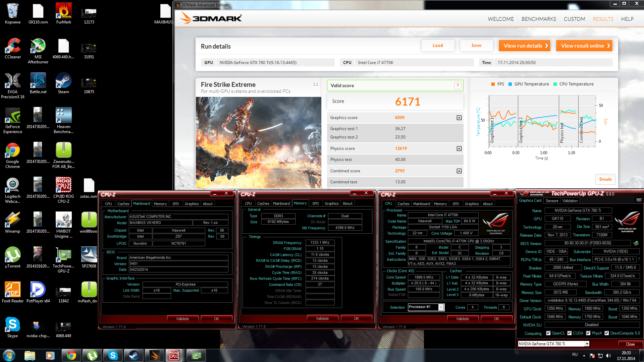Click the green CPU Temperature legend swatch
Image resolution: width=644 pixels, height=362 pixels.
coord(555,84)
